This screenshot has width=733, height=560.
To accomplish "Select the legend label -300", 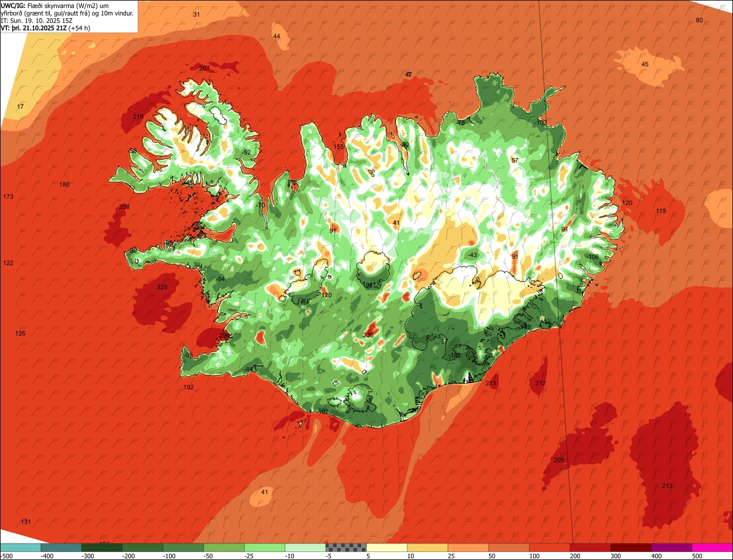I will [x=87, y=555].
